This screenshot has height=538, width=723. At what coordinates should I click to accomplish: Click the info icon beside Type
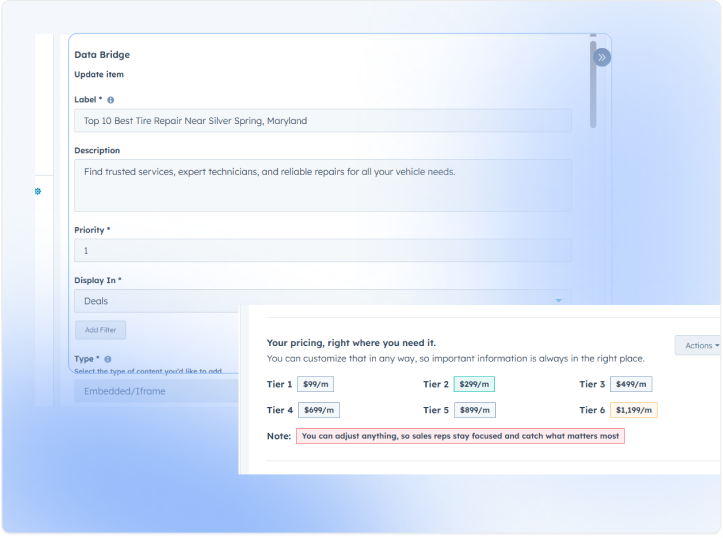(107, 359)
